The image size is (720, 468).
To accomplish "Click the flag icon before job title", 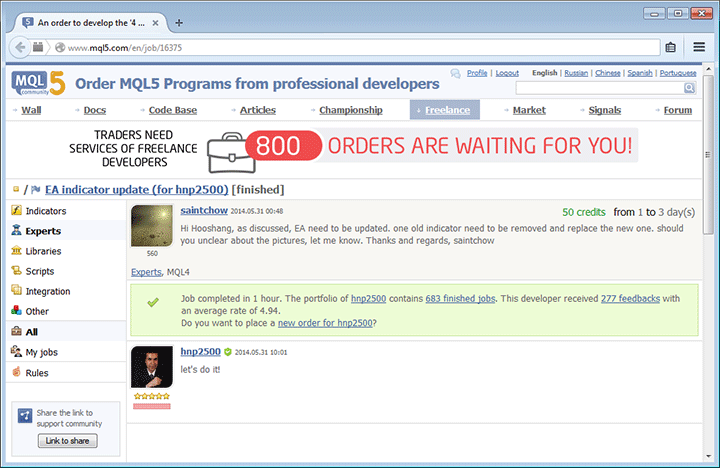I will click(x=35, y=189).
